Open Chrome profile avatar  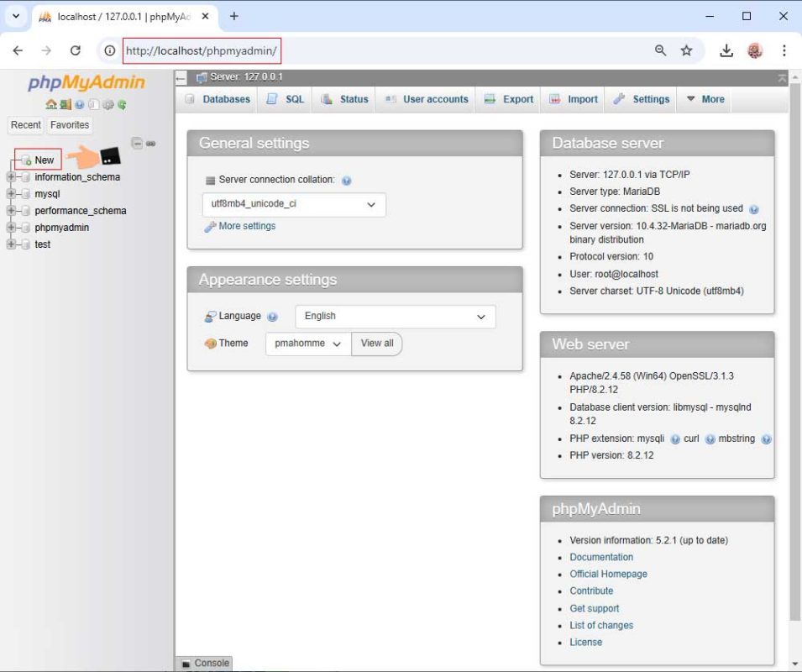pos(755,50)
